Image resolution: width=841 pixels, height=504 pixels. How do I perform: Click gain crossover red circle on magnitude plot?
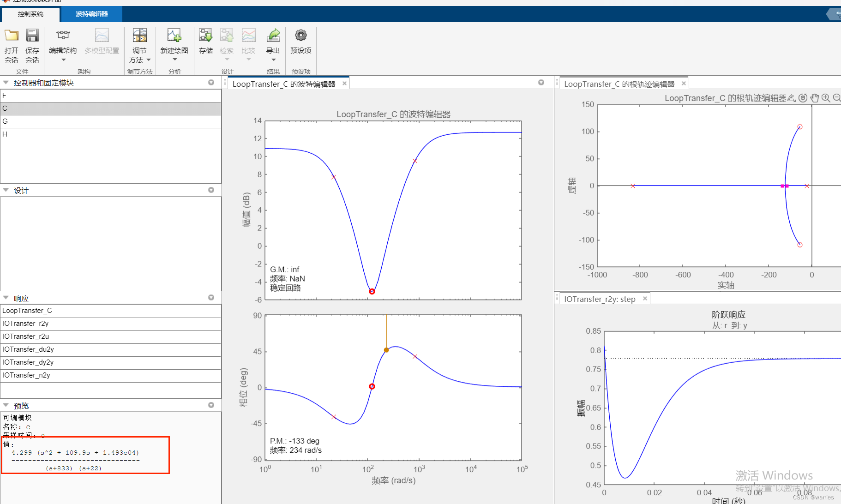click(372, 291)
